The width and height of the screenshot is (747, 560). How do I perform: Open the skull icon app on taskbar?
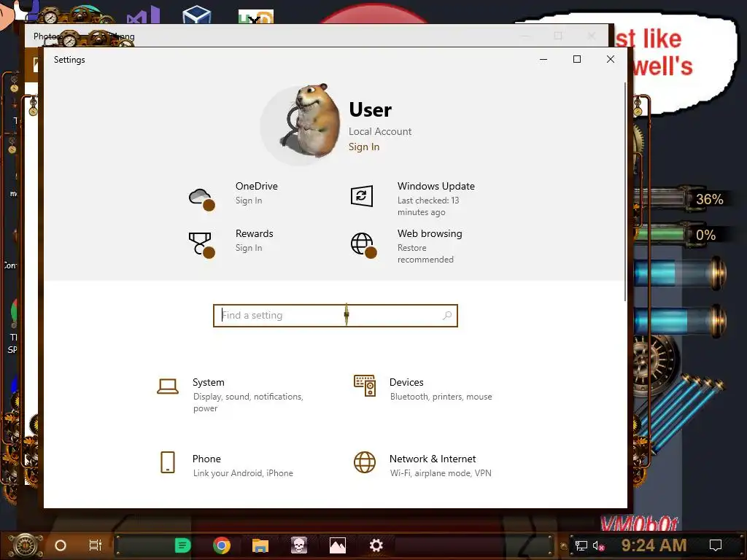[x=298, y=545]
